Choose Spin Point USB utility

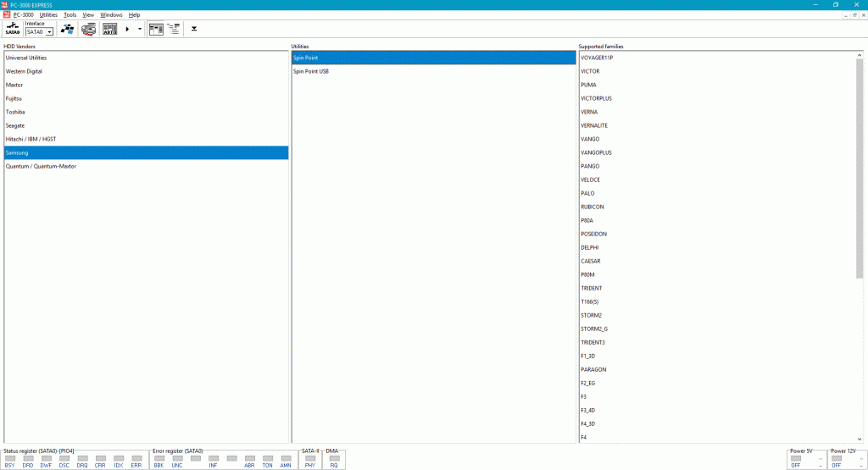coord(311,71)
